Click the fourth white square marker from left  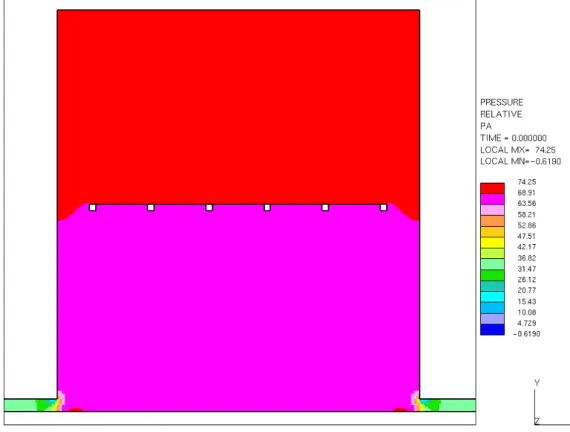pyautogui.click(x=267, y=208)
